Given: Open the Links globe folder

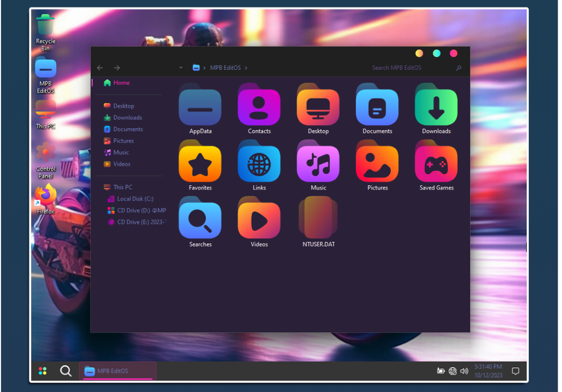Looking at the screenshot, I should (x=259, y=165).
